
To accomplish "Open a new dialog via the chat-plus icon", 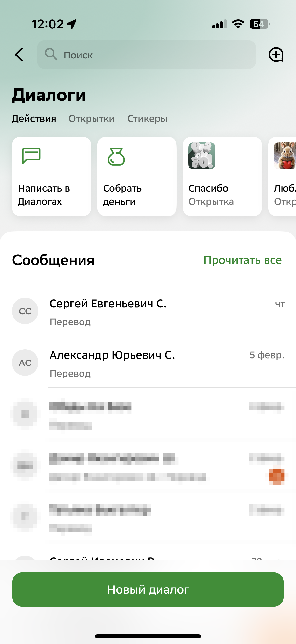I will click(x=276, y=55).
